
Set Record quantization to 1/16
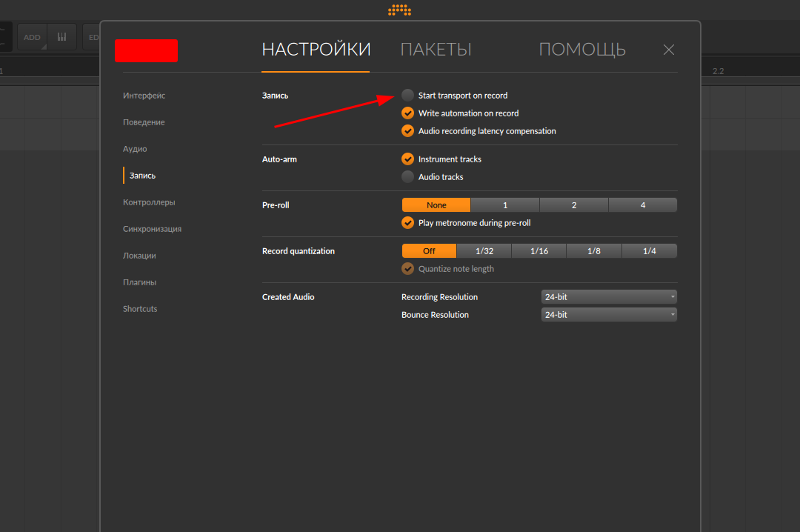[x=539, y=251]
